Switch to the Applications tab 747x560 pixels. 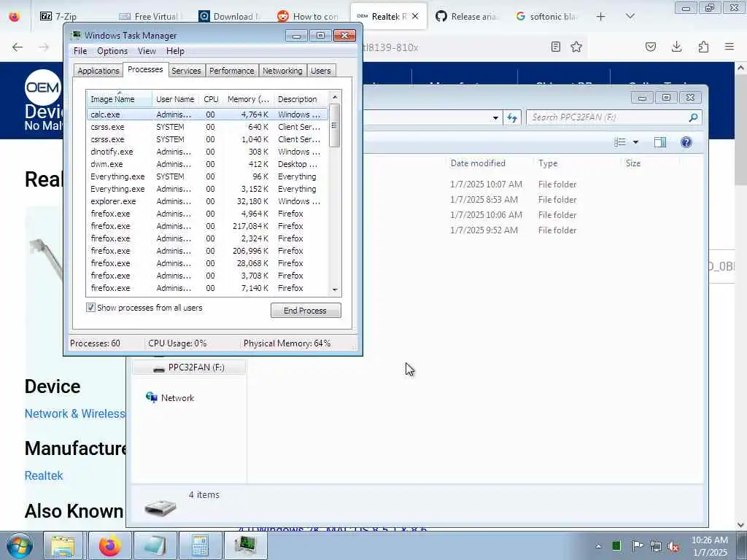click(x=98, y=71)
